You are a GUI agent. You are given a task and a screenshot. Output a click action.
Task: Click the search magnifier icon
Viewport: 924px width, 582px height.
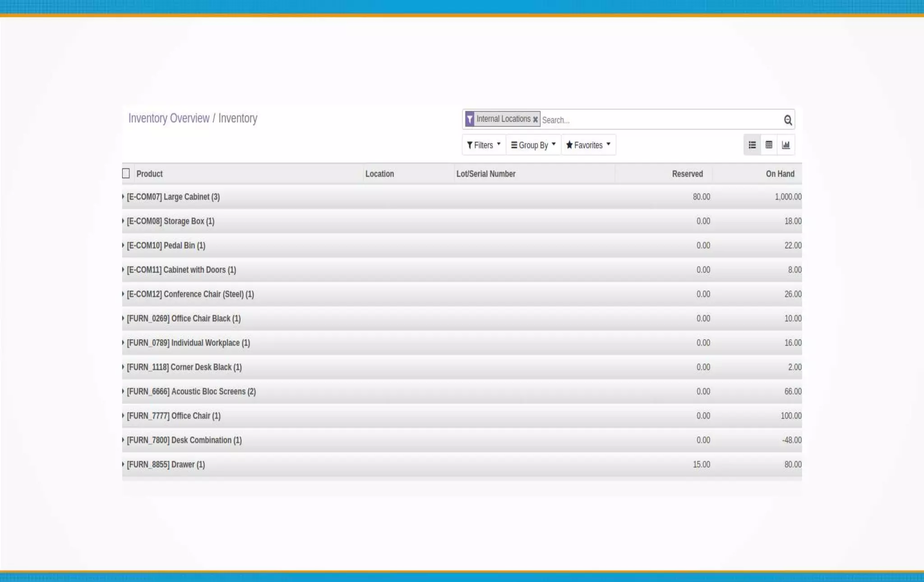click(787, 120)
